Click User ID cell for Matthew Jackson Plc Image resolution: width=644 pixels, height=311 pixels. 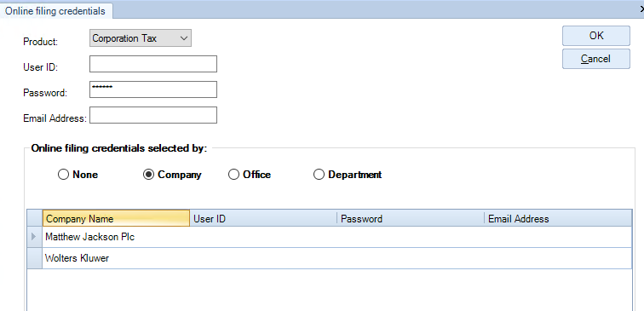click(263, 237)
